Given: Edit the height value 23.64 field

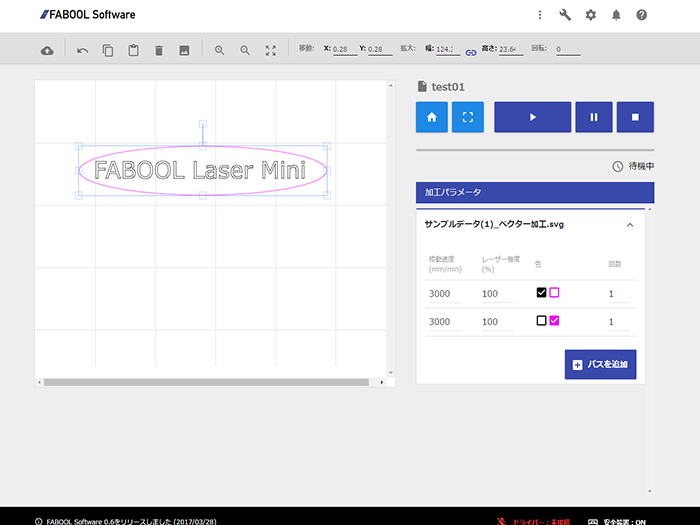Looking at the screenshot, I should coord(511,49).
